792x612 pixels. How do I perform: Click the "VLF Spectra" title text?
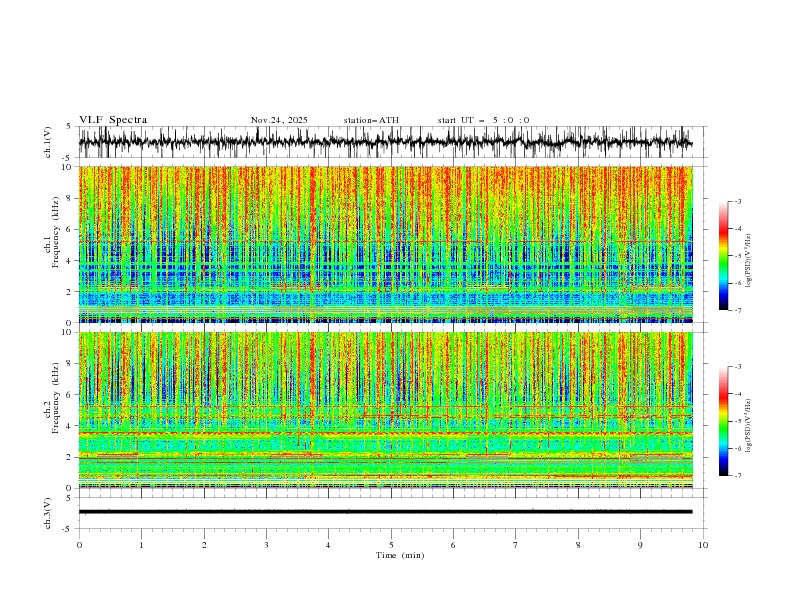pos(113,120)
